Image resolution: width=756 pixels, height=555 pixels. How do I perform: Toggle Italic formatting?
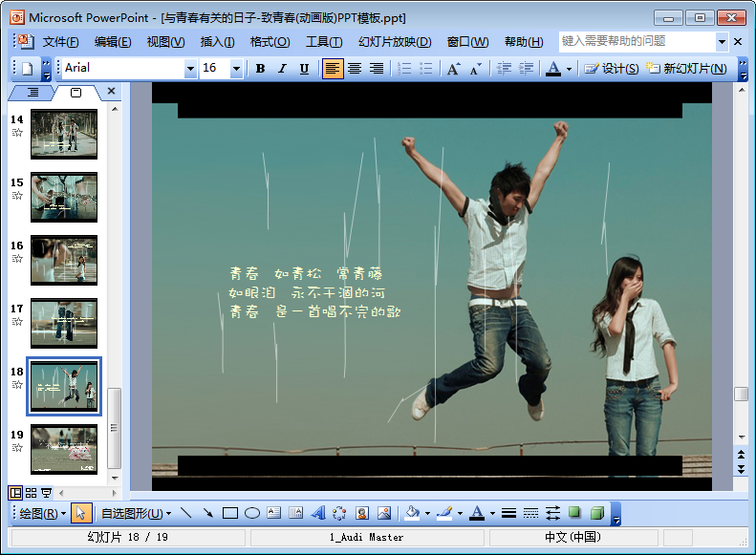click(282, 69)
